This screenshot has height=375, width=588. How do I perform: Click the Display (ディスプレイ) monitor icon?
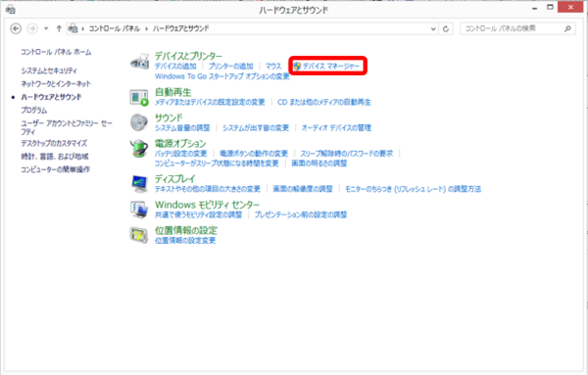(x=139, y=183)
